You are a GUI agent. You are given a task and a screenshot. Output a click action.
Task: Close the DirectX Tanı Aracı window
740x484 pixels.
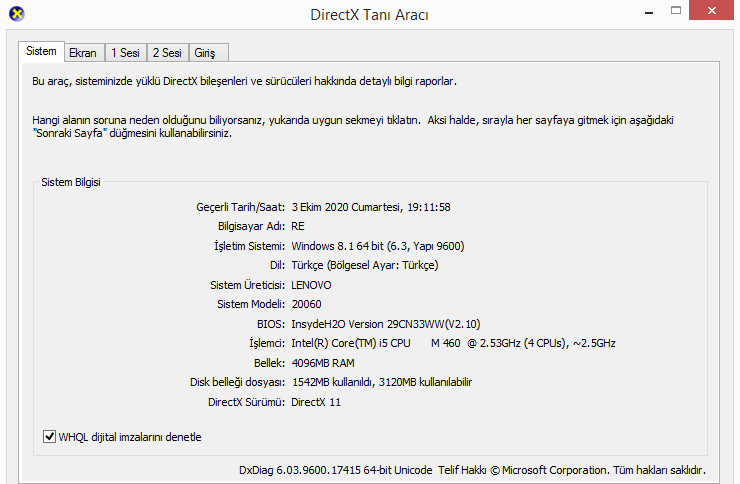tap(711, 10)
